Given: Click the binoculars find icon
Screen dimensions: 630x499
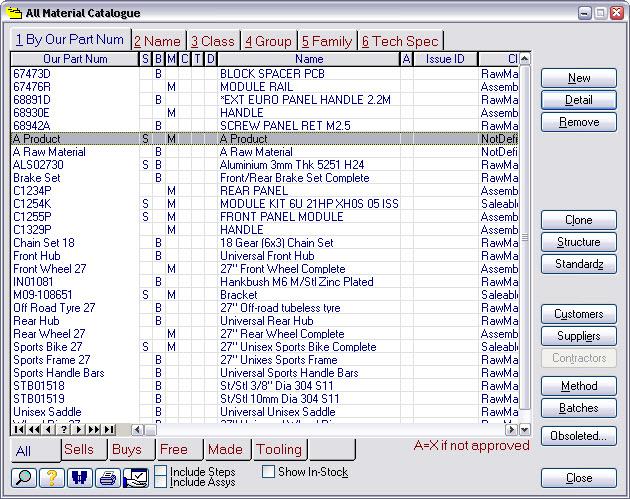Looking at the screenshot, I should pyautogui.click(x=80, y=478).
